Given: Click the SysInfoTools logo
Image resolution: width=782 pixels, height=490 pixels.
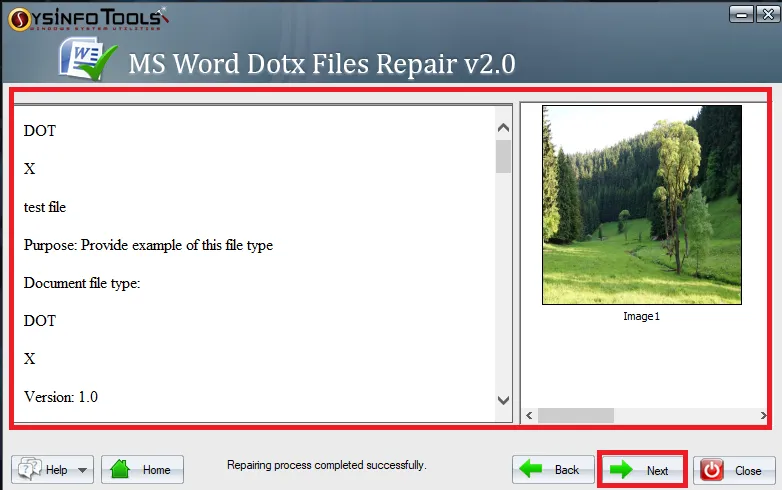Looking at the screenshot, I should coord(88,19).
